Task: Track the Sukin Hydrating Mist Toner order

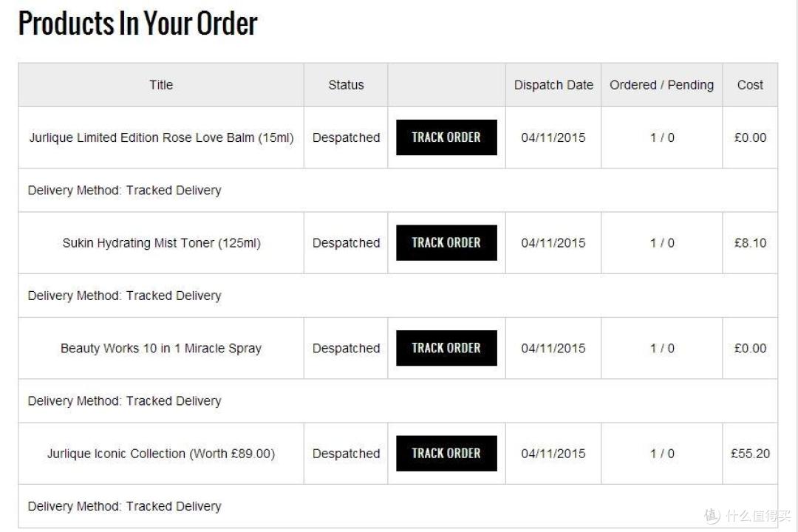Action: pyautogui.click(x=446, y=243)
